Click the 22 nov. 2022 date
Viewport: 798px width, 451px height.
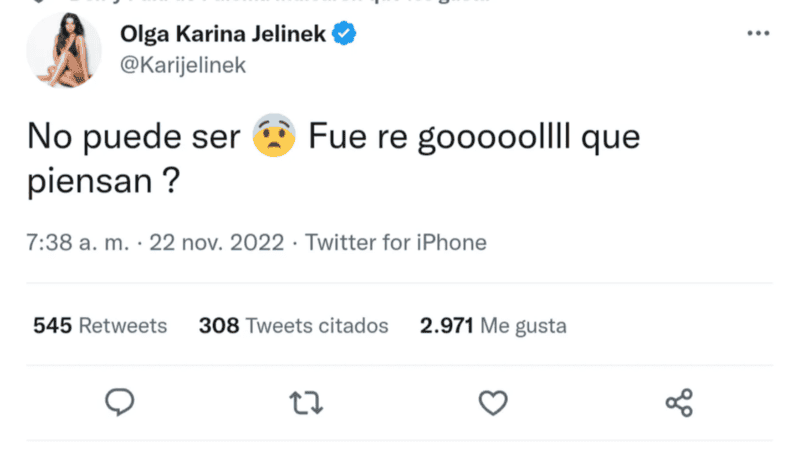(x=217, y=243)
